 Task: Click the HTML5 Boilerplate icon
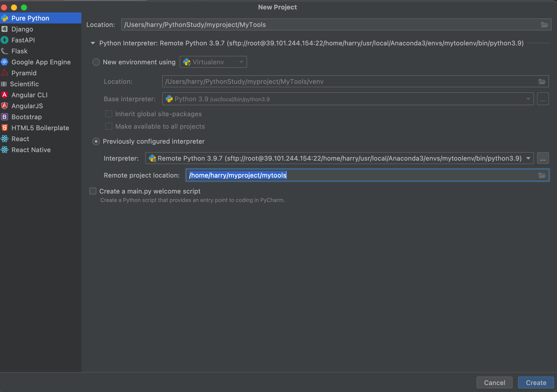pyautogui.click(x=4, y=128)
